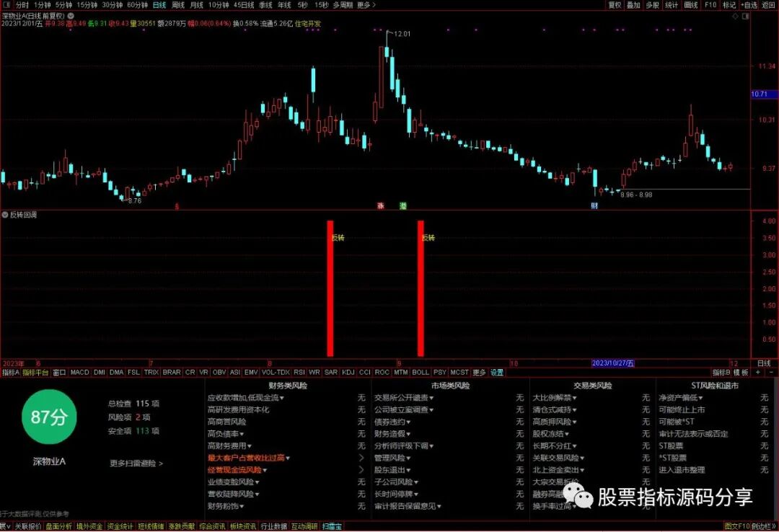Toggle the side panel icon at chart top right
Viewport: 779px width, 532px height.
pyautogui.click(x=745, y=17)
